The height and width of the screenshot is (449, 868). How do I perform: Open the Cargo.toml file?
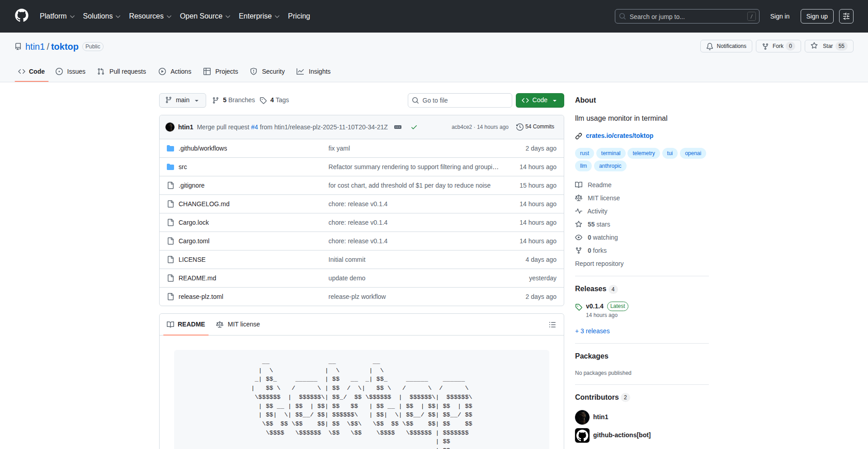[194, 241]
